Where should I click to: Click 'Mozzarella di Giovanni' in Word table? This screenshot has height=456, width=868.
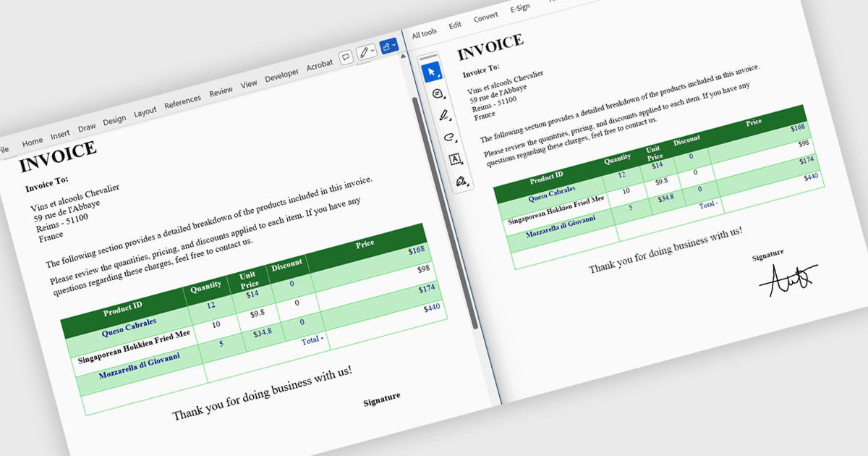140,366
